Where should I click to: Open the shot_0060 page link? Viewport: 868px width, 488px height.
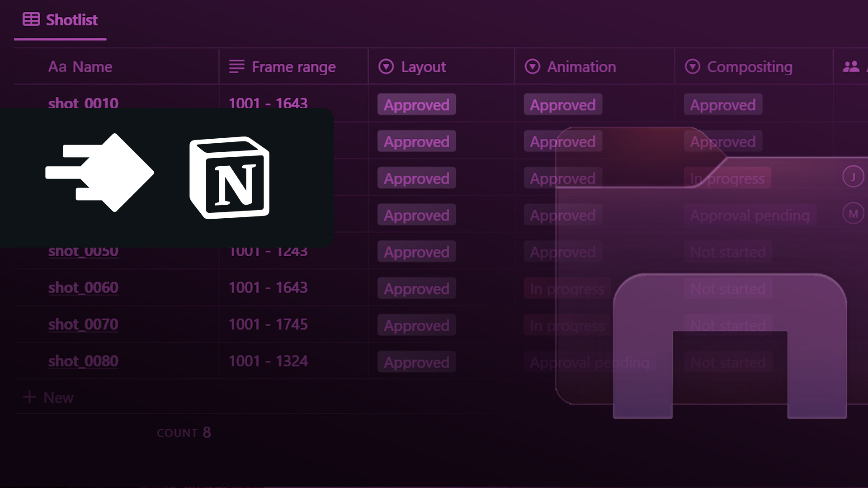(83, 287)
